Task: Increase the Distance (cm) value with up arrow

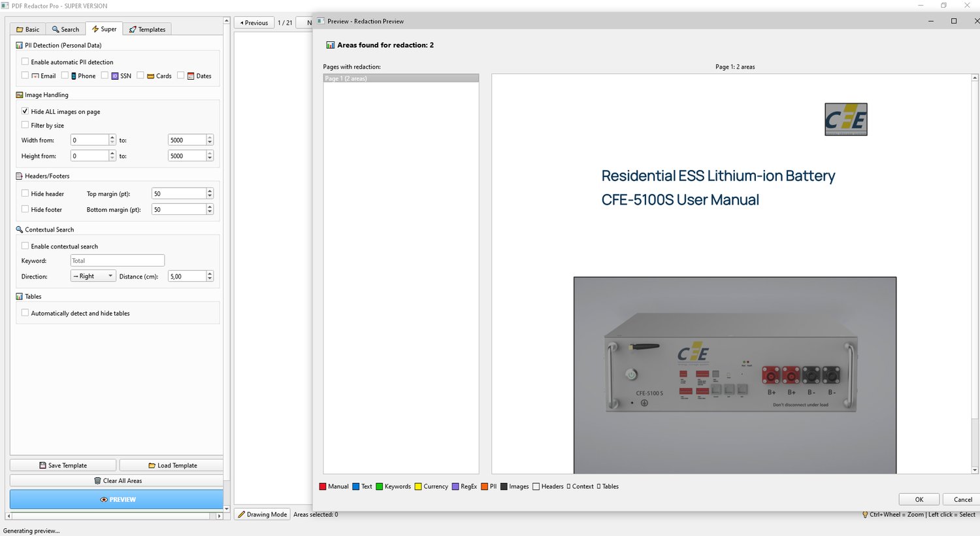Action: [210, 273]
